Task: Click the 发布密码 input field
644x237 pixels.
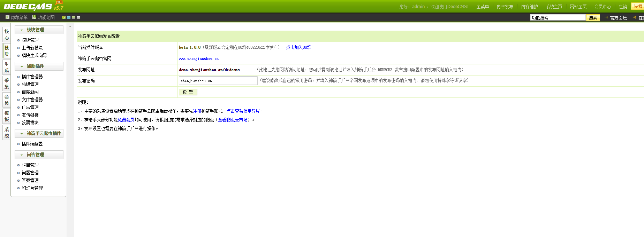Action: (x=218, y=81)
